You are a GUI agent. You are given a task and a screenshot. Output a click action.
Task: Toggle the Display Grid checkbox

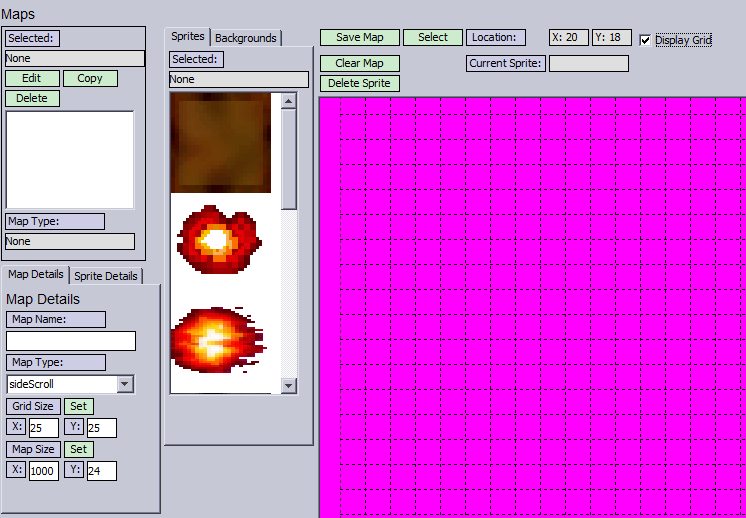[645, 40]
